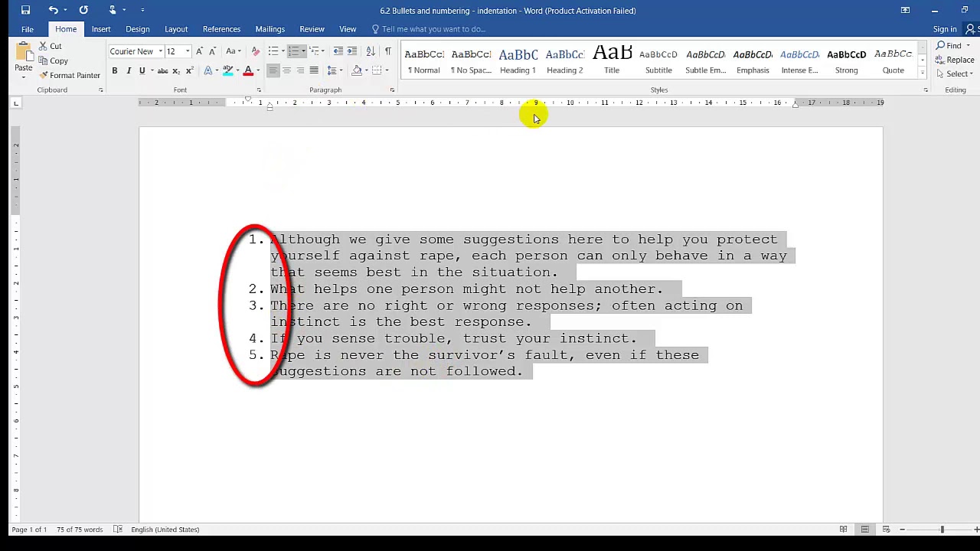The width and height of the screenshot is (980, 551).
Task: Click Replace in Editing group
Action: click(x=955, y=60)
